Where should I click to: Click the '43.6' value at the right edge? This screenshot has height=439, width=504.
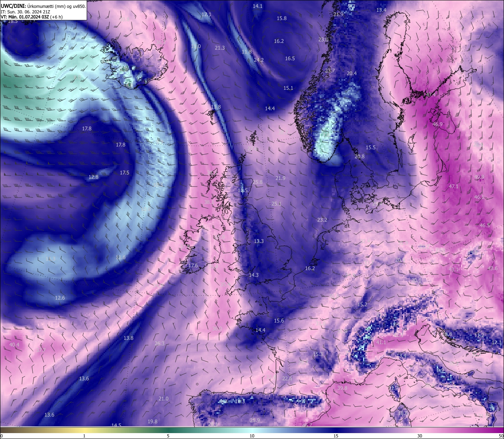tap(493, 268)
